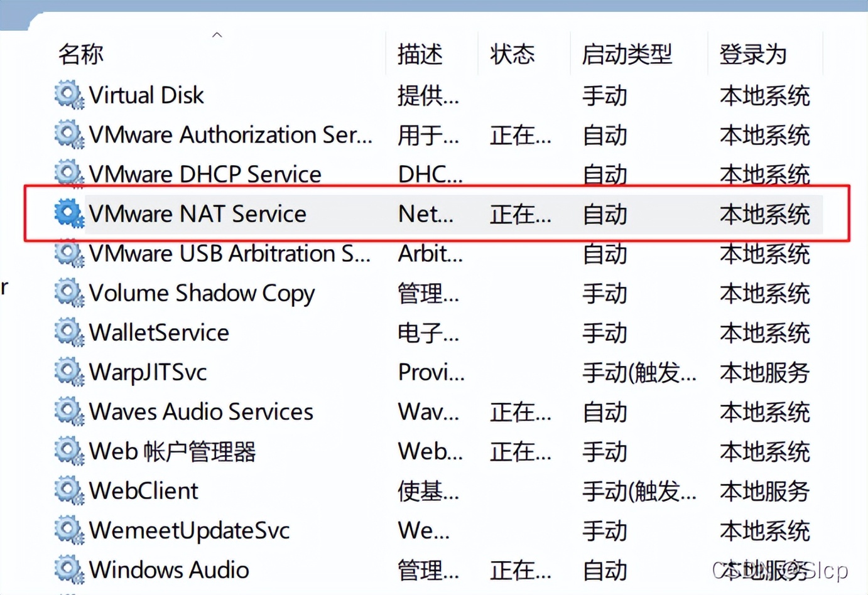Image resolution: width=868 pixels, height=595 pixels.
Task: Click the Waves Audio Services gear icon
Action: (68, 412)
